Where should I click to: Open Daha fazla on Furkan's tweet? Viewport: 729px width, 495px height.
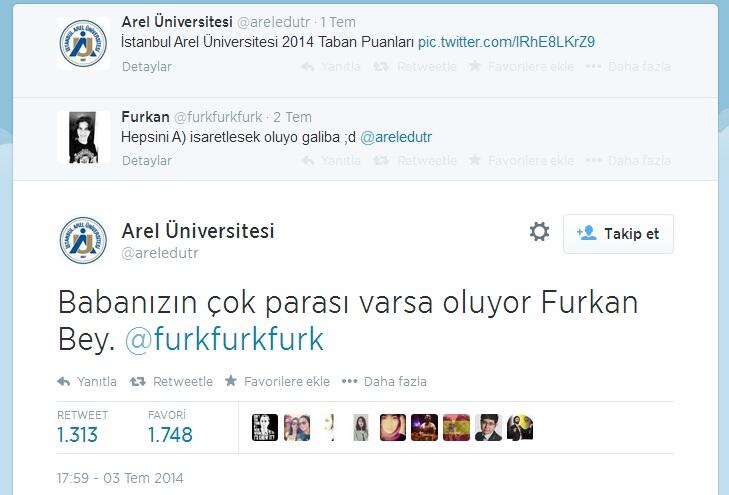coord(628,161)
